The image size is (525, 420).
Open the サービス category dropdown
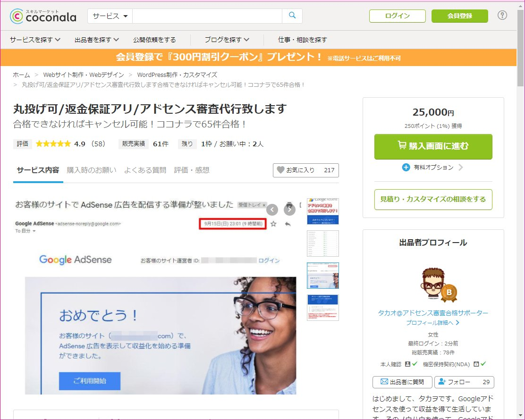pos(110,16)
